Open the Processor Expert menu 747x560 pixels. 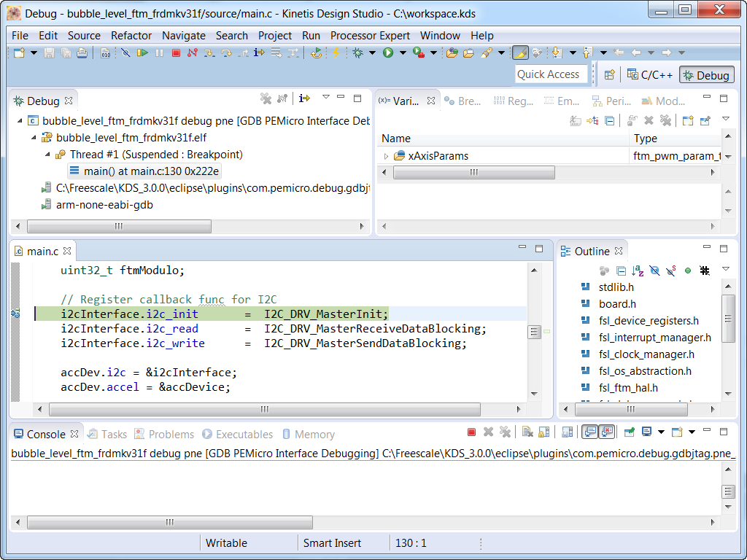371,35
